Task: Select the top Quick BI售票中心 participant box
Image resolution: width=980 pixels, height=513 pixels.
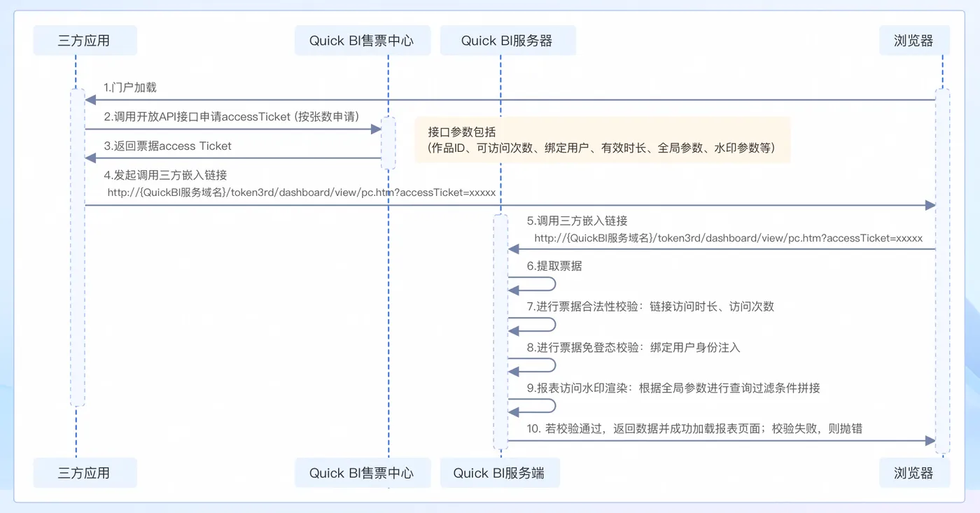Action: click(x=361, y=41)
